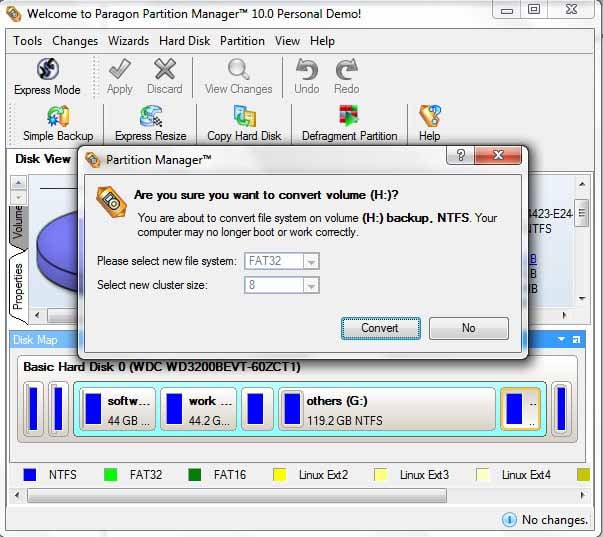Select the unlabeled partition after work

[257, 409]
